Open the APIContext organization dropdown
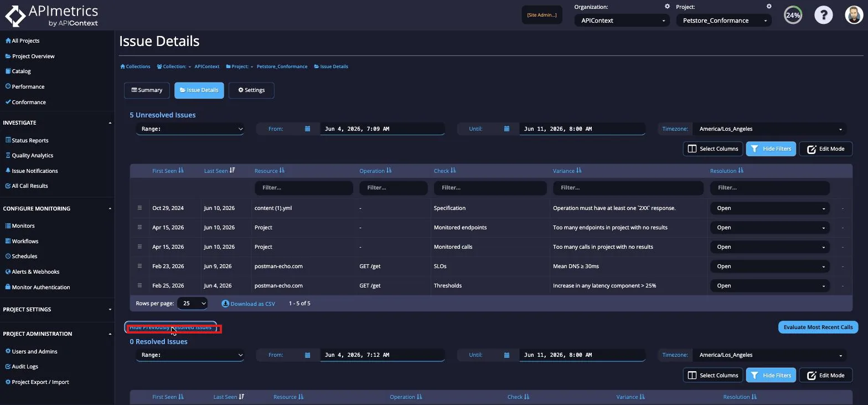This screenshot has height=405, width=868. [622, 20]
